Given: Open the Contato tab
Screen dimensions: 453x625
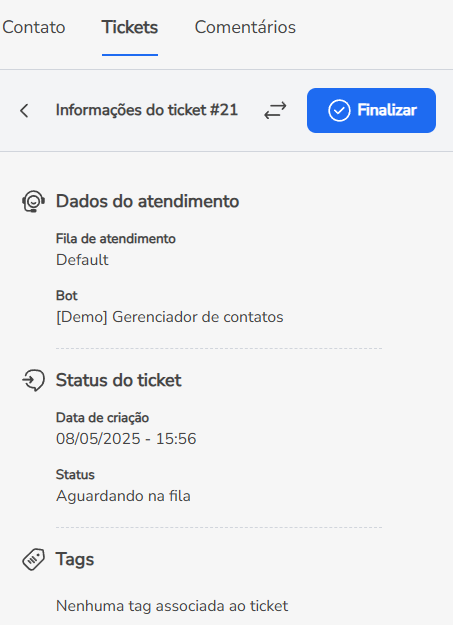Looking at the screenshot, I should pos(33,27).
